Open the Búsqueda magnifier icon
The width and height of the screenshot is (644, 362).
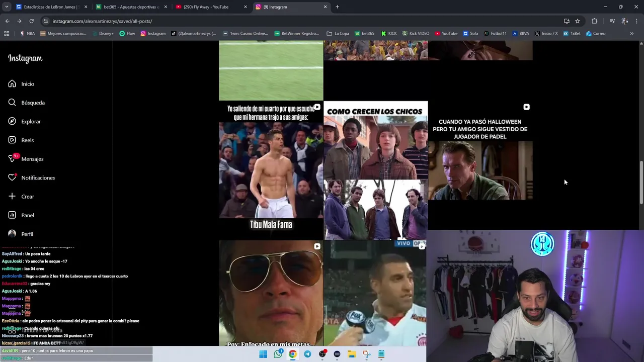pos(12,103)
